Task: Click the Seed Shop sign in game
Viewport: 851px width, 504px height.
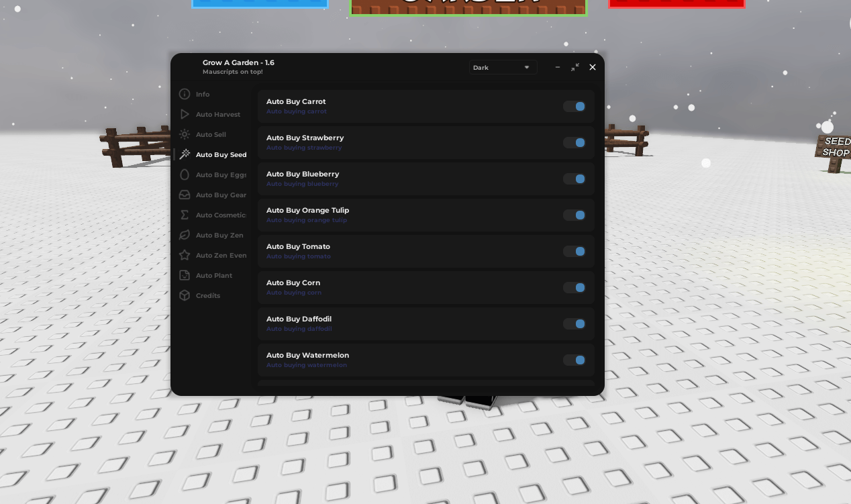Action: point(834,148)
